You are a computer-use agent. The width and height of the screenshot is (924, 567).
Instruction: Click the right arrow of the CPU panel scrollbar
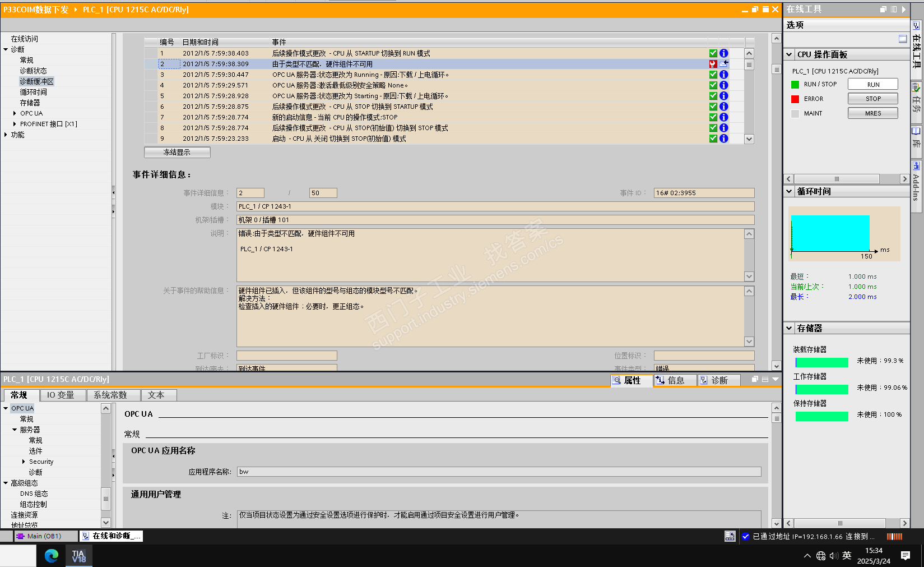click(x=904, y=179)
